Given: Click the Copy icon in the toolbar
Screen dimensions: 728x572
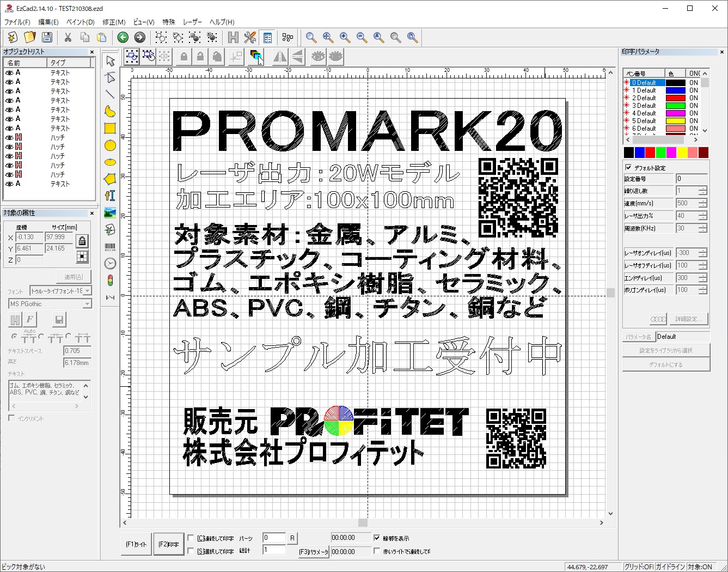Looking at the screenshot, I should coord(84,37).
